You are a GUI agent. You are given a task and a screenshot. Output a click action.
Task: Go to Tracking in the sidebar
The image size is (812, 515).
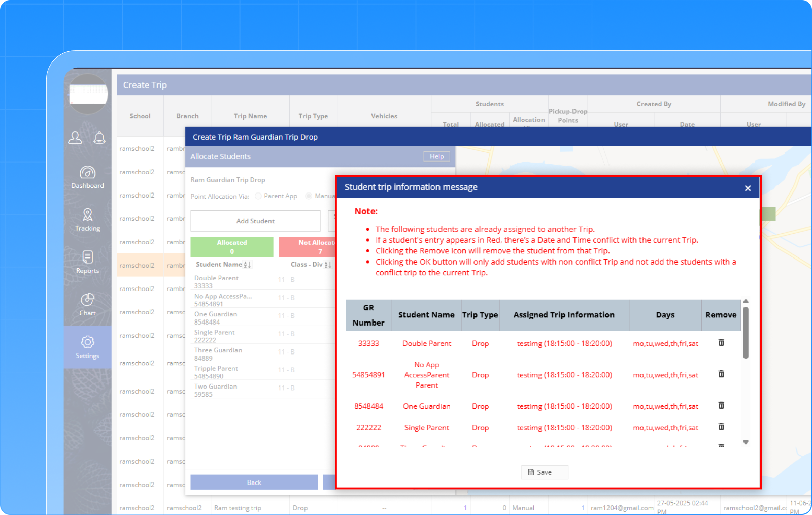tap(87, 220)
